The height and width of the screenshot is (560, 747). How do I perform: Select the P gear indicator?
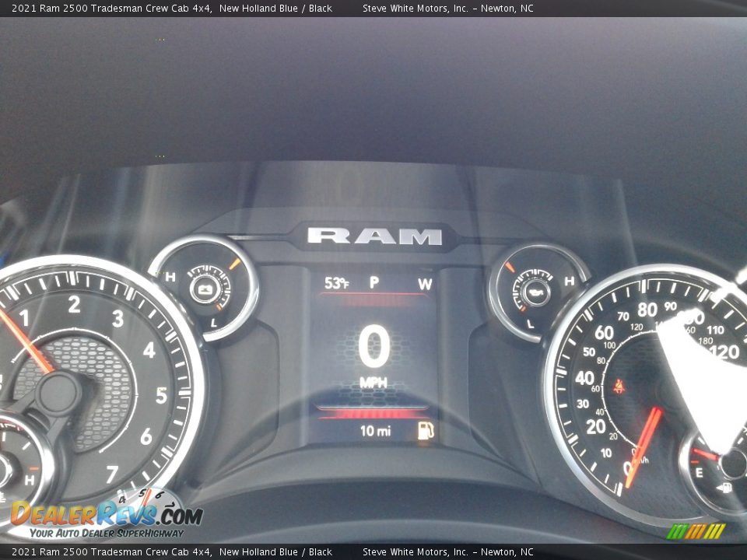coord(374,283)
